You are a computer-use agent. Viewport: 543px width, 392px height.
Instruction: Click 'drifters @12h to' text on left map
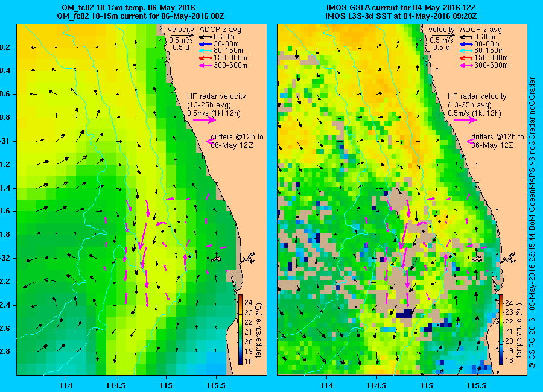237,137
